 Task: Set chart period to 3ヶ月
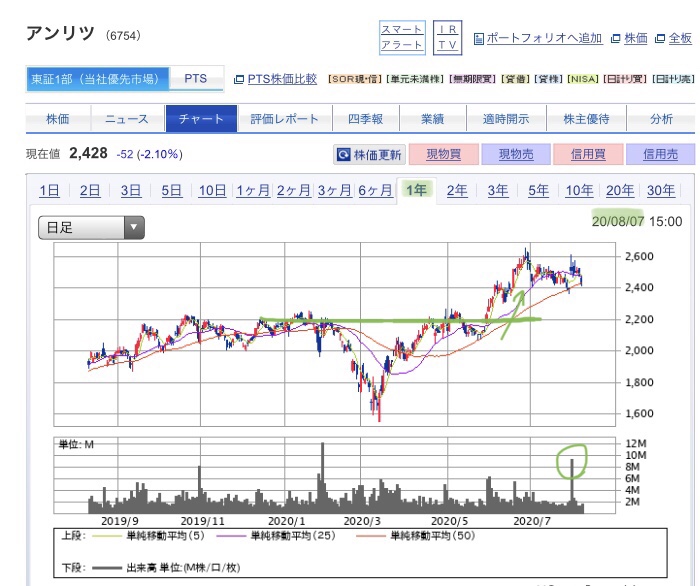[x=334, y=191]
